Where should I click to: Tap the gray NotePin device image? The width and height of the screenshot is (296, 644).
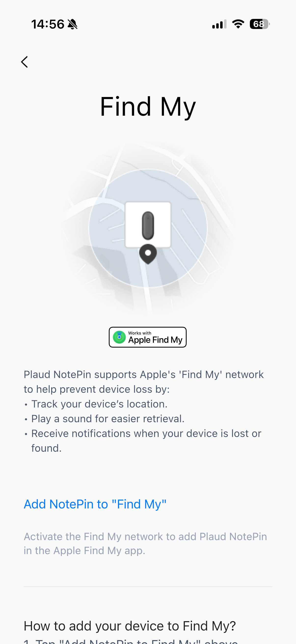pos(148,225)
